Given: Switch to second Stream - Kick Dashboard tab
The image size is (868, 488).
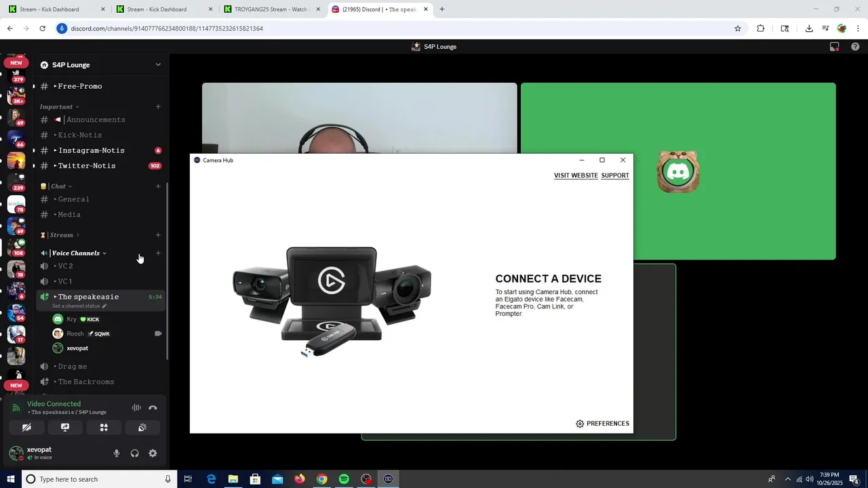Looking at the screenshot, I should pos(163,9).
